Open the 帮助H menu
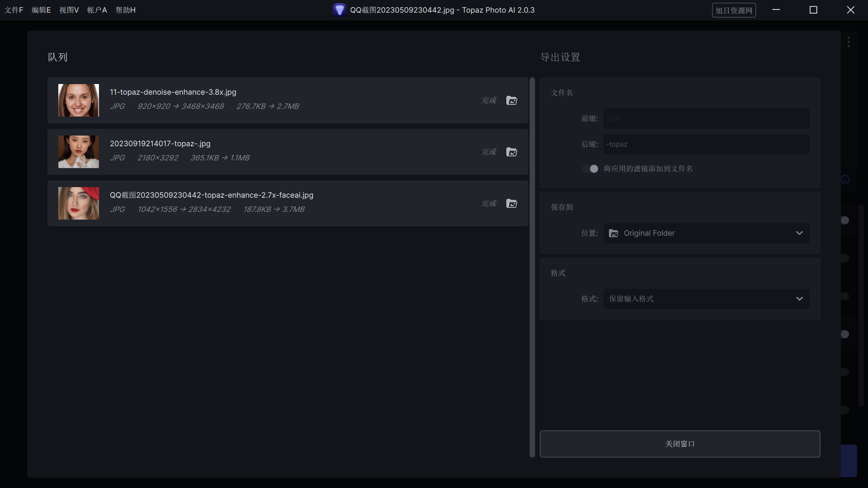The image size is (868, 488). pyautogui.click(x=126, y=10)
